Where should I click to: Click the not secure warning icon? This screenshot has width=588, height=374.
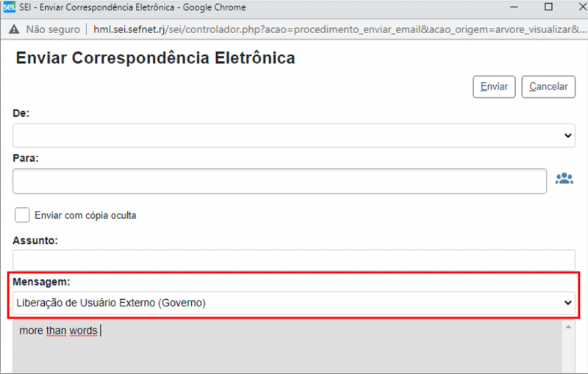[x=14, y=29]
